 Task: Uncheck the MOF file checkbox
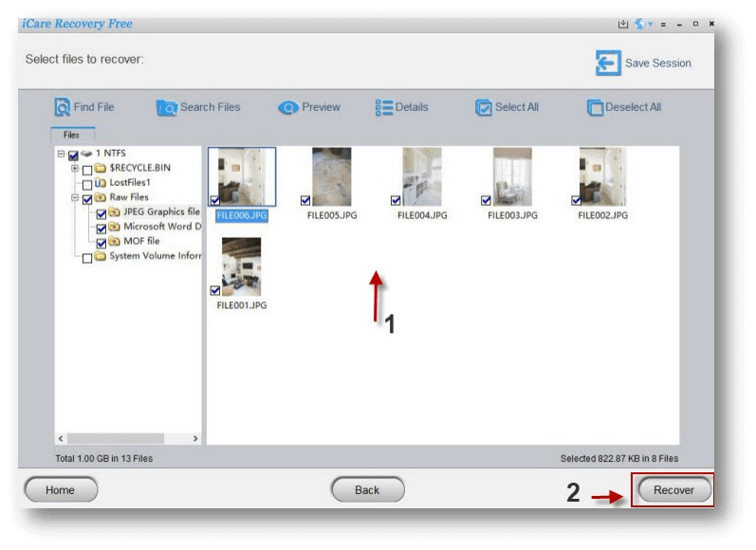click(101, 244)
